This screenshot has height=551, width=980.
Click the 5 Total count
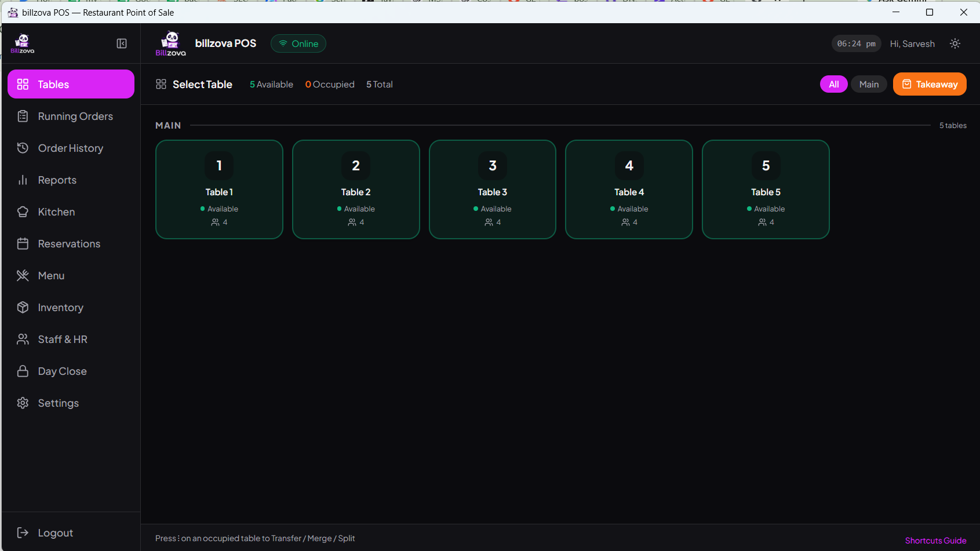[380, 85]
